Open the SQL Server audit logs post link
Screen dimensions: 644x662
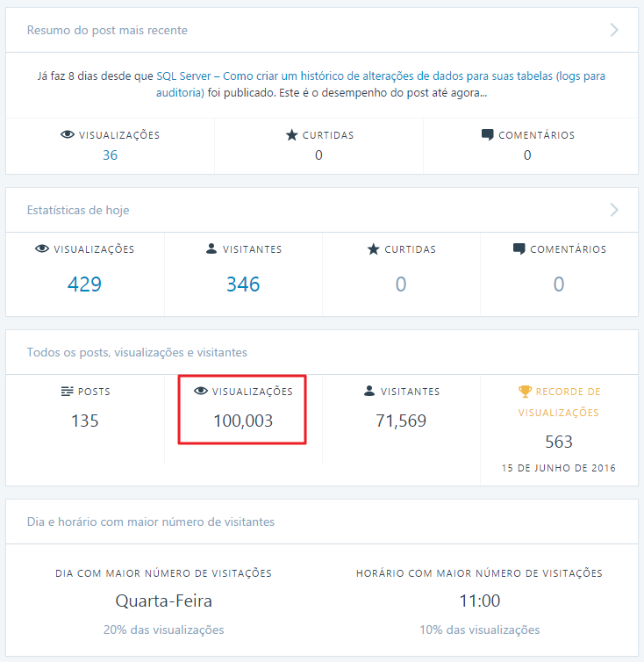[381, 84]
